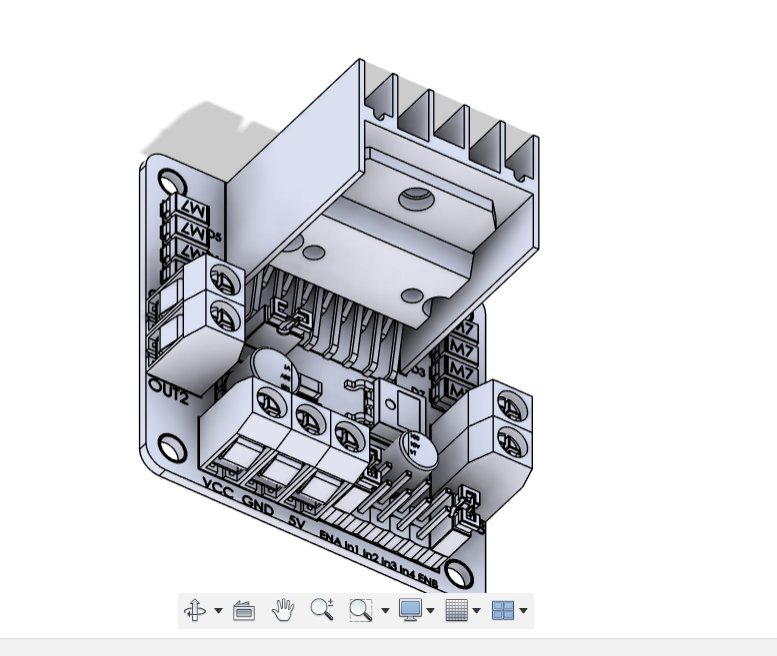Click the camera views icon
Viewport: 777px width, 656px height.
(244, 610)
